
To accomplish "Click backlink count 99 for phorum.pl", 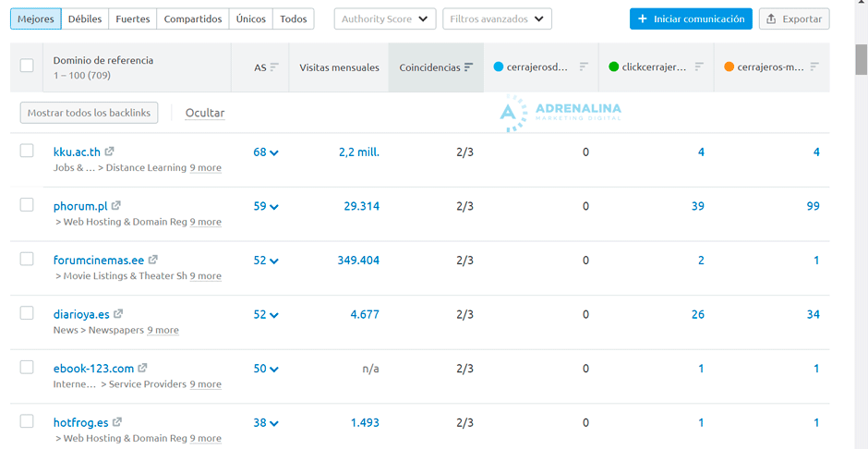I will coord(814,207).
